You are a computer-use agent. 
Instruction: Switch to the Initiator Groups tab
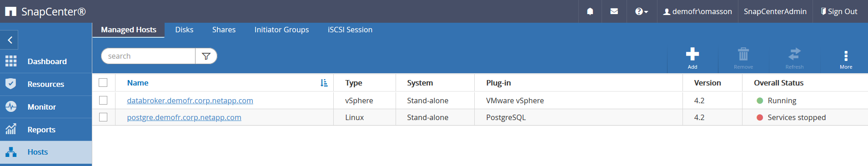[281, 30]
